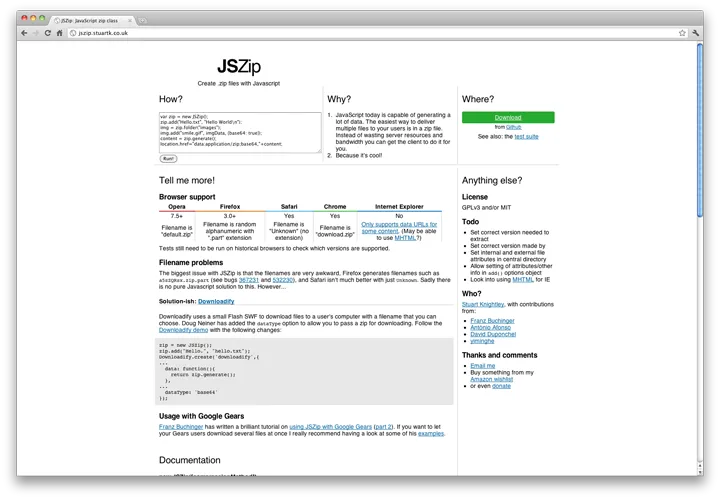Open the David Duponchel link

[493, 335]
